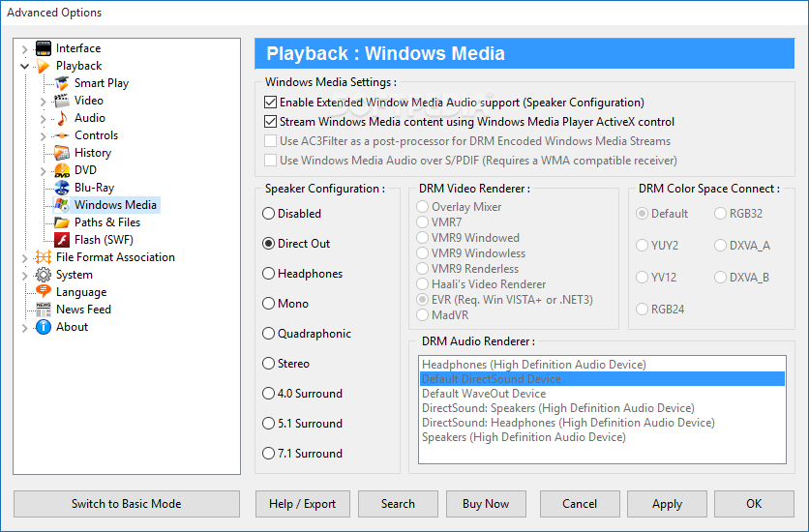Open the Flash (SWF) settings page
Image resolution: width=809 pixels, height=532 pixels.
pos(104,240)
